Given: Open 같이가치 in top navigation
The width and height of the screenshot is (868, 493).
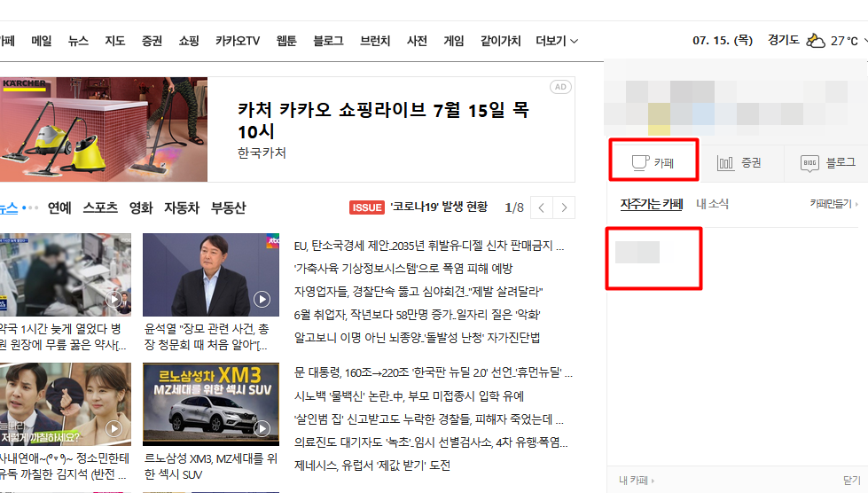Looking at the screenshot, I should click(500, 41).
